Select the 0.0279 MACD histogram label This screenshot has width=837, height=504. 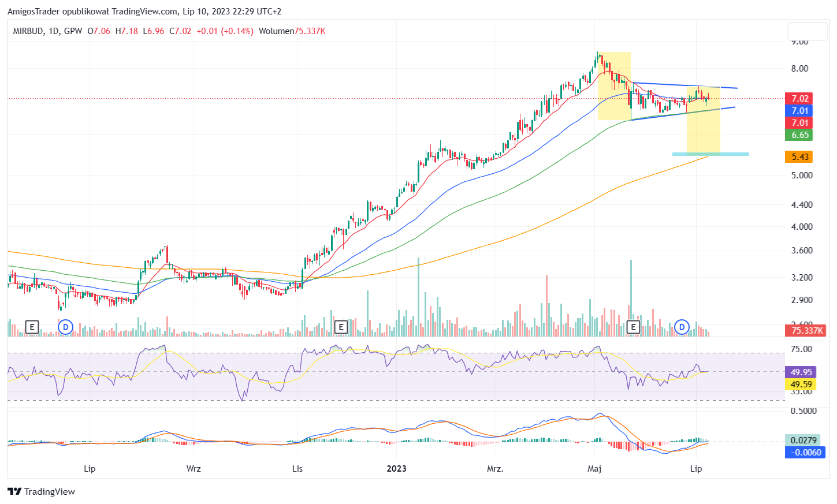(x=803, y=440)
